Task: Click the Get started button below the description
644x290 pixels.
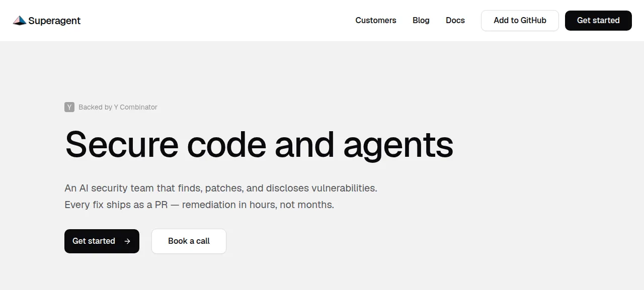Action: coord(102,241)
